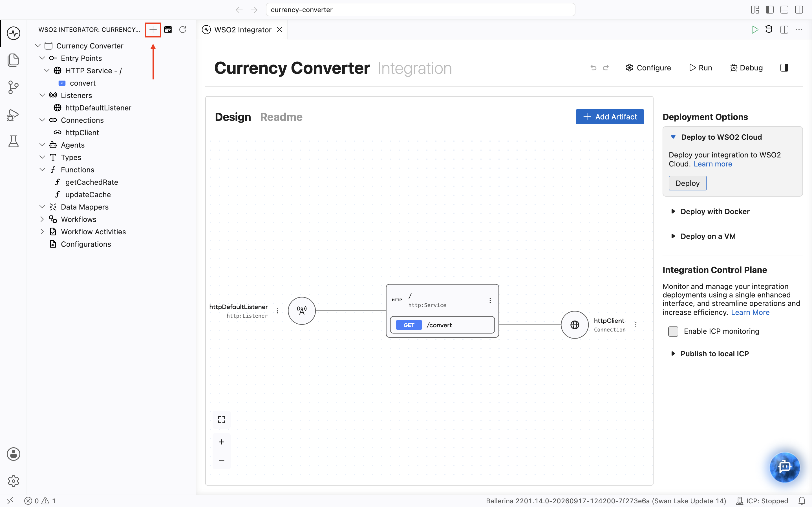Collapse the Deploy to WSO2 Cloud section
The height and width of the screenshot is (507, 812).
[721, 137]
